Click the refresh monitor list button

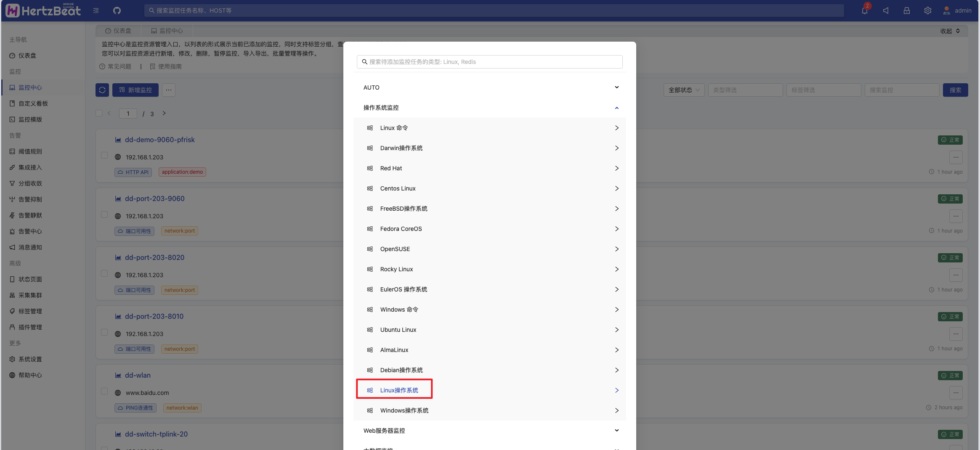[x=102, y=90]
